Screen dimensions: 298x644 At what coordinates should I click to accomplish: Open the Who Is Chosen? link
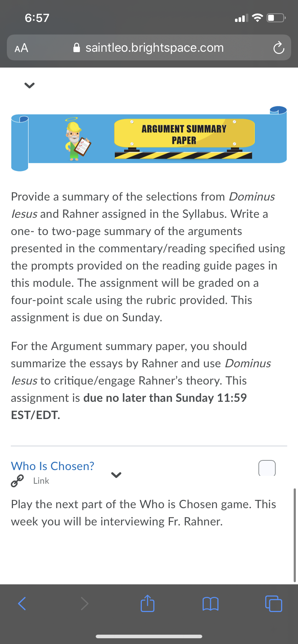tap(53, 466)
